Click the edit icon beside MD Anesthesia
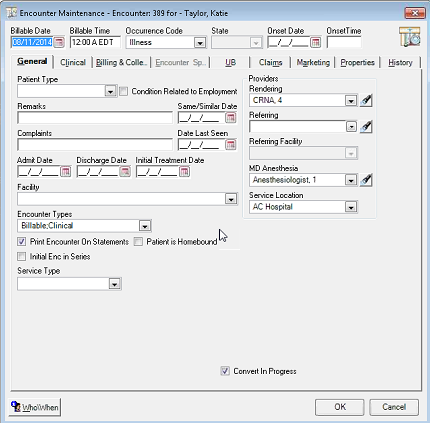Viewport: 430px width, 423px height. click(x=366, y=180)
